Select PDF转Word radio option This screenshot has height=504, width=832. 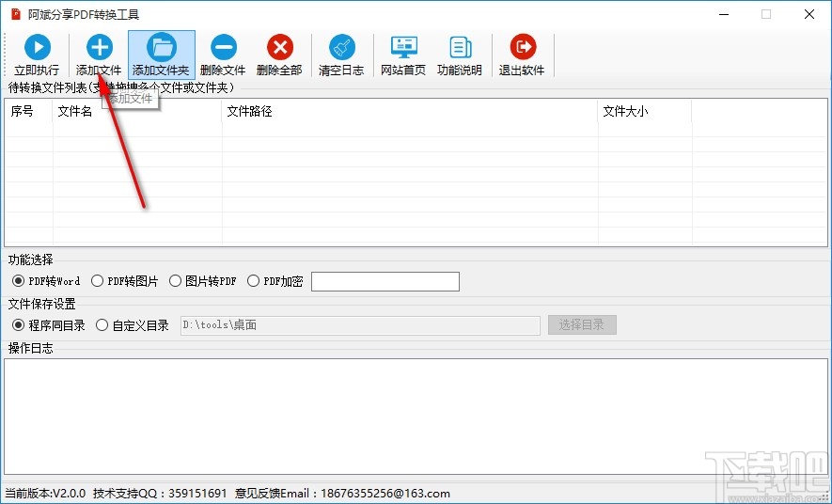click(46, 281)
